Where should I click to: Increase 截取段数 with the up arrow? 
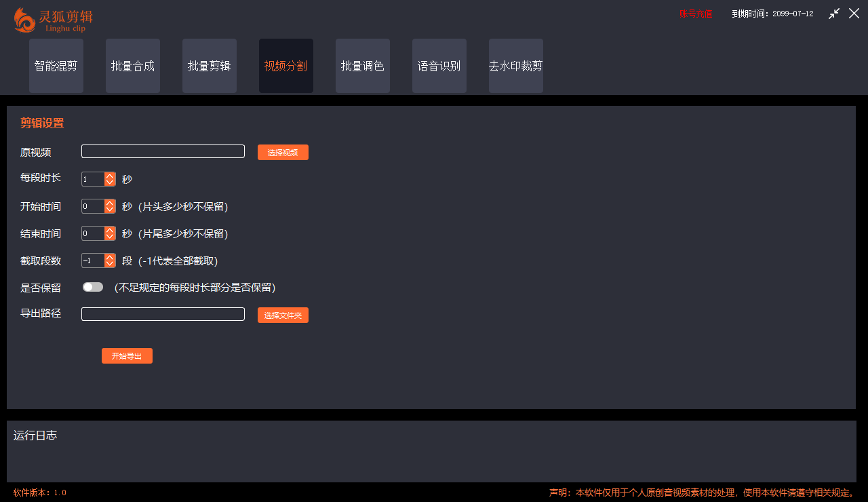[109, 257]
